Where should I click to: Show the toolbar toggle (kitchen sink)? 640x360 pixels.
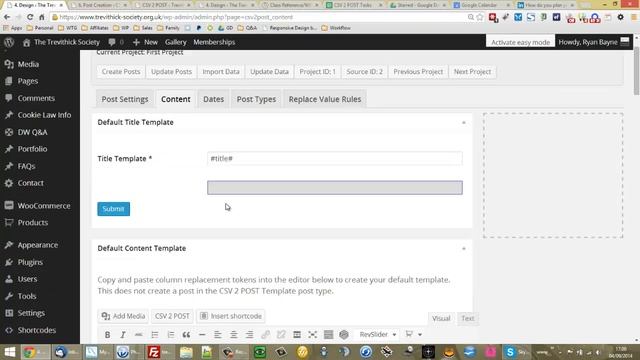point(328,335)
